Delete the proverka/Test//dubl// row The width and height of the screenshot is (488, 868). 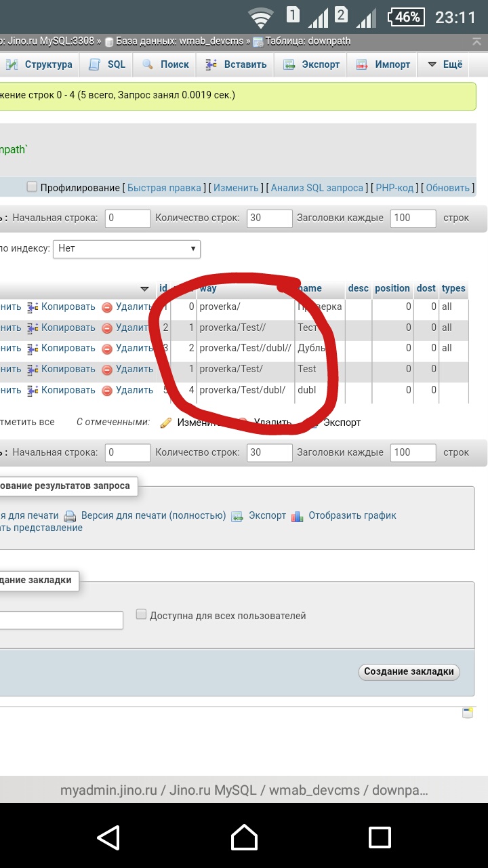tap(127, 349)
